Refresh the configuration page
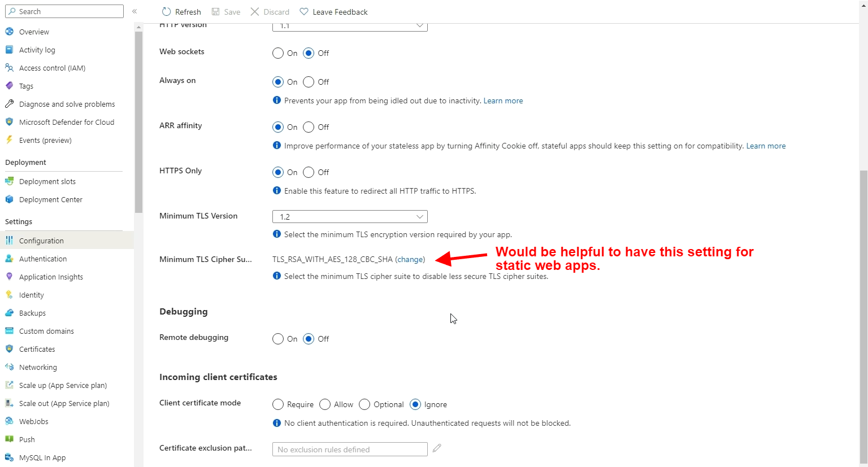Image resolution: width=868 pixels, height=467 pixels. point(181,11)
